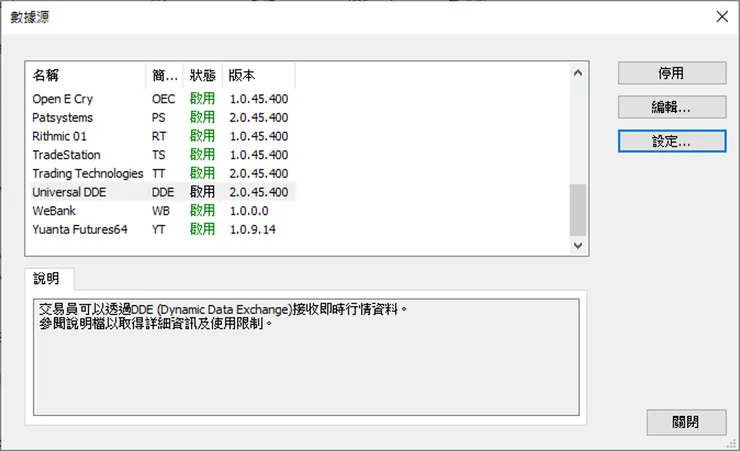Close the 數據源 dialog with X
Image resolution: width=740 pixels, height=451 pixels.
pos(722,17)
